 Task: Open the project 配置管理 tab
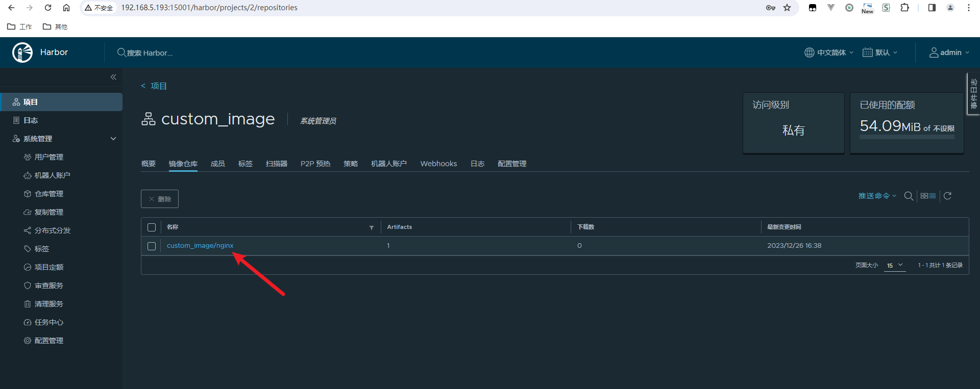click(512, 164)
